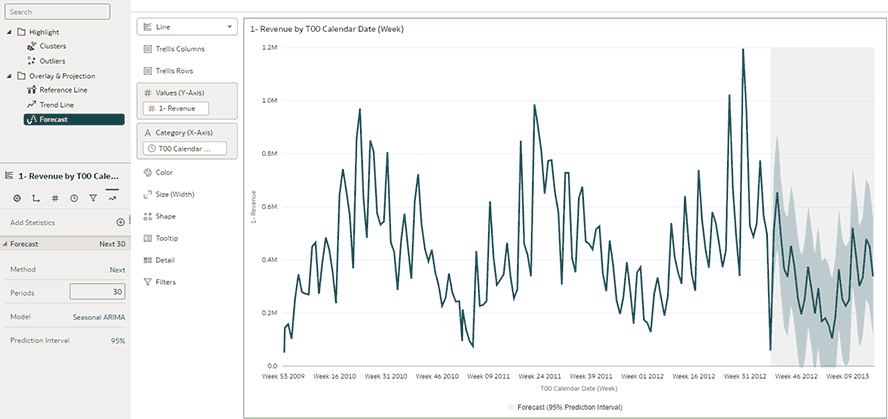Select the Analytics trend tab icon
This screenshot has width=888, height=419.
pyautogui.click(x=112, y=198)
